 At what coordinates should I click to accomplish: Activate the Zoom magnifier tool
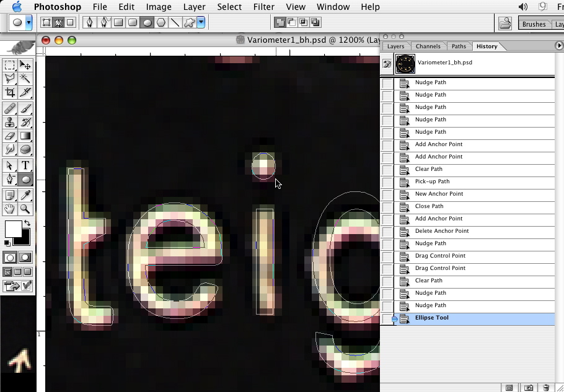(x=25, y=209)
